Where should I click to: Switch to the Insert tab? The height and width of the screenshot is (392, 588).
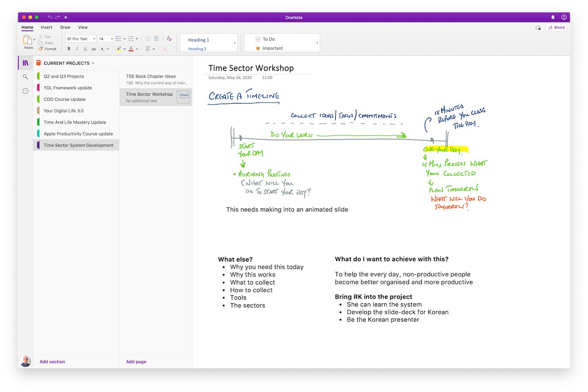pyautogui.click(x=47, y=27)
